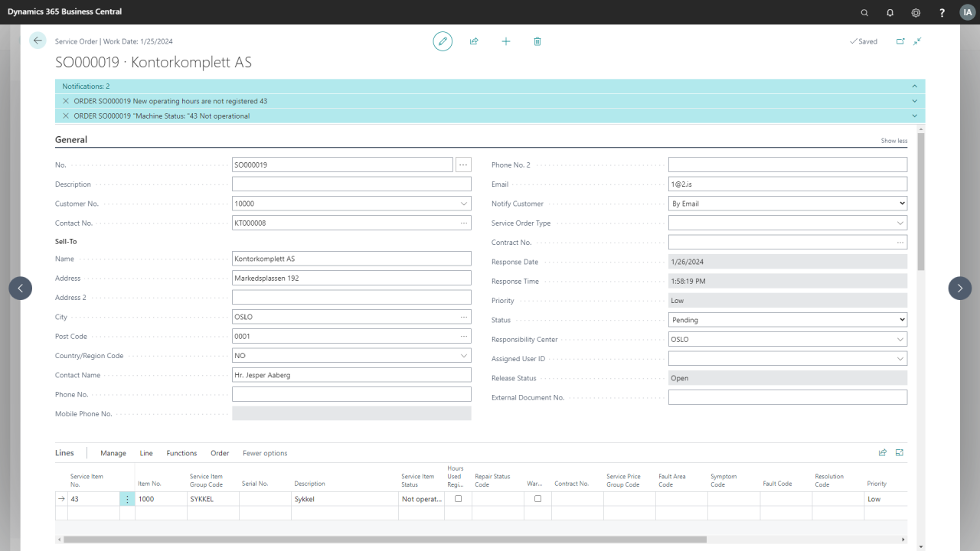This screenshot has height=551, width=980.
Task: Open the page in a new window
Action: pyautogui.click(x=900, y=41)
